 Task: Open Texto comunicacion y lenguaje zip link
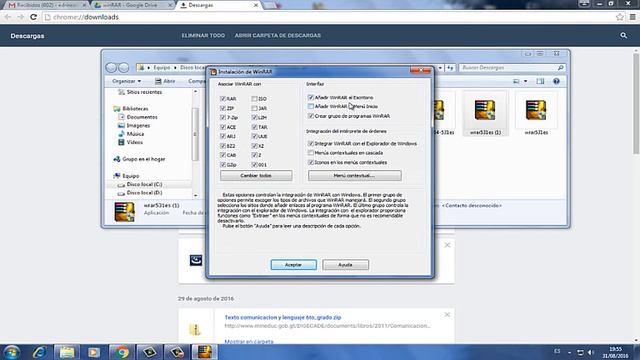click(283, 317)
